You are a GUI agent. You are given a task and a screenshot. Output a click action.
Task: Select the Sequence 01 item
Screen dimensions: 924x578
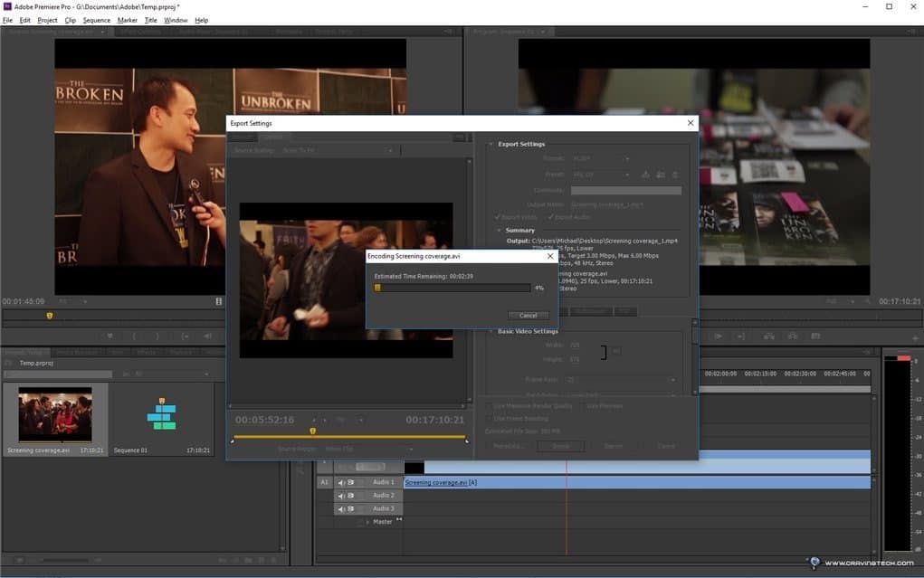click(x=161, y=420)
